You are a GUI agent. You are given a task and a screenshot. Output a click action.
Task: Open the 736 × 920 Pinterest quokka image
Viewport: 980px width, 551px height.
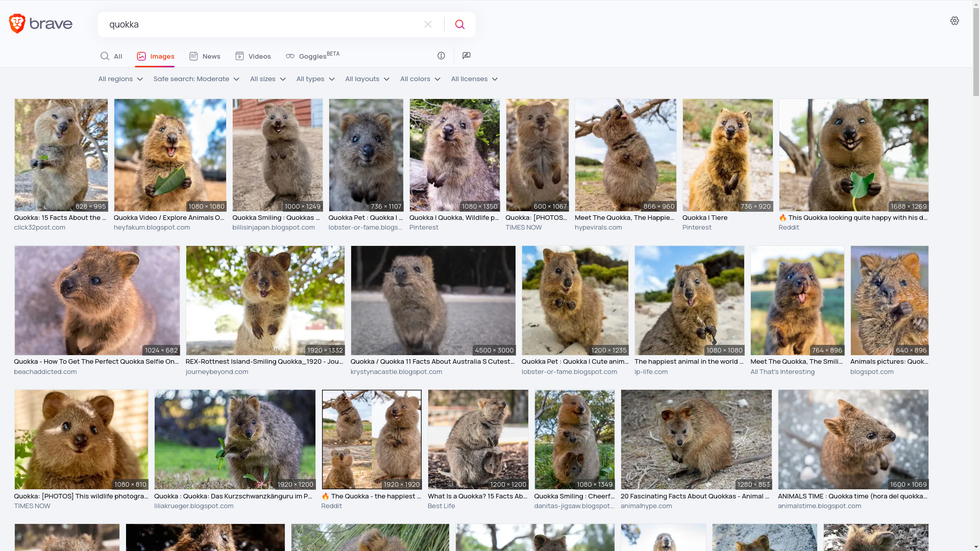pyautogui.click(x=727, y=155)
